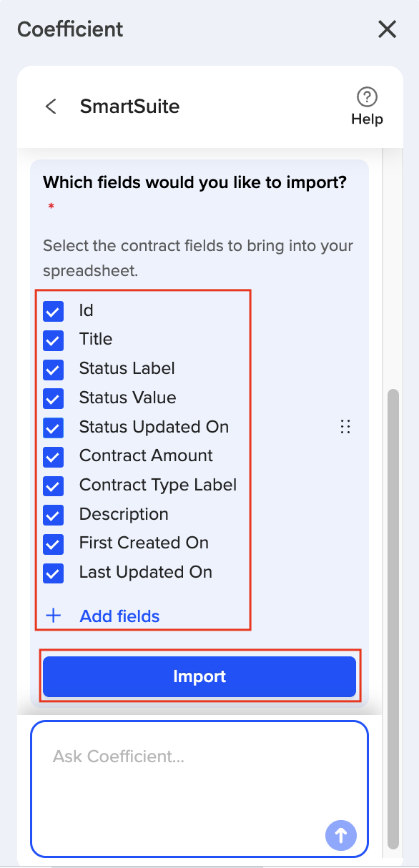The height and width of the screenshot is (868, 419).
Task: Send the message with the arrow-up button
Action: (x=341, y=834)
